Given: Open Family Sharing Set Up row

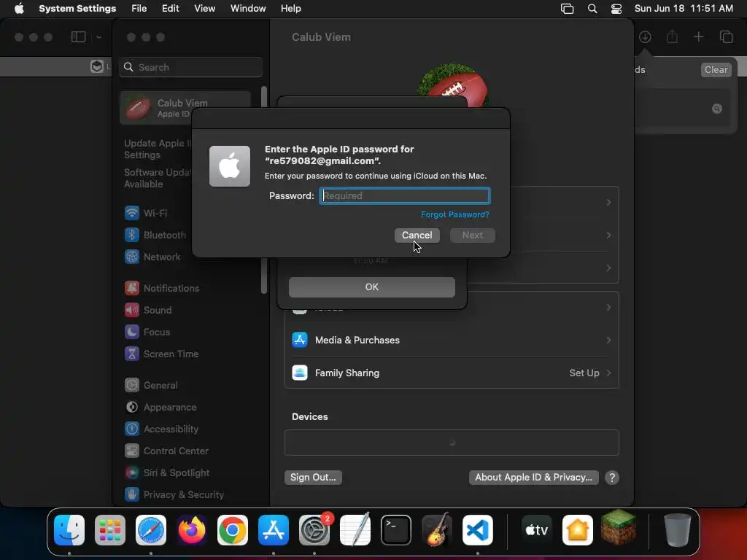Looking at the screenshot, I should [x=452, y=373].
